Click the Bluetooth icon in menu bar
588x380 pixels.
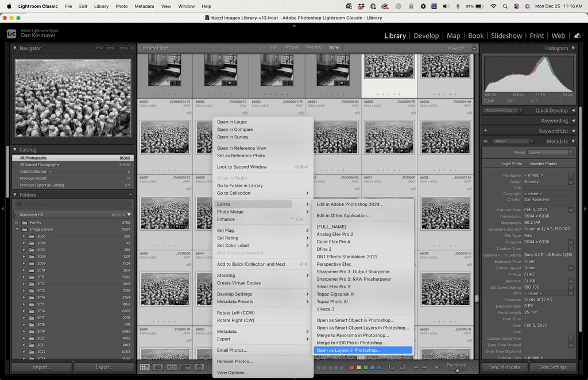pyautogui.click(x=458, y=6)
